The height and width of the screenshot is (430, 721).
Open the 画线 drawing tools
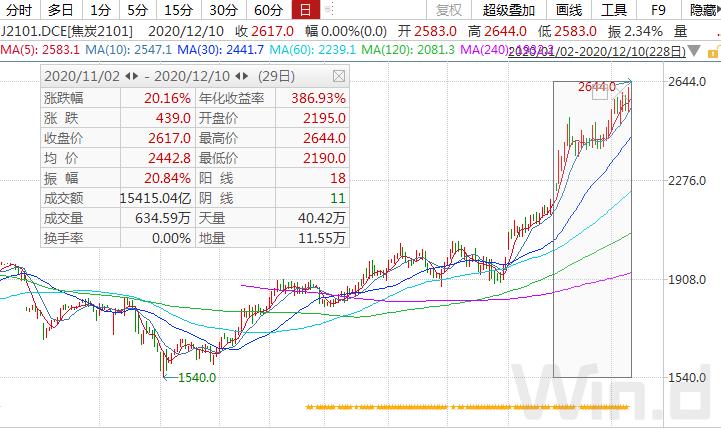pyautogui.click(x=569, y=10)
